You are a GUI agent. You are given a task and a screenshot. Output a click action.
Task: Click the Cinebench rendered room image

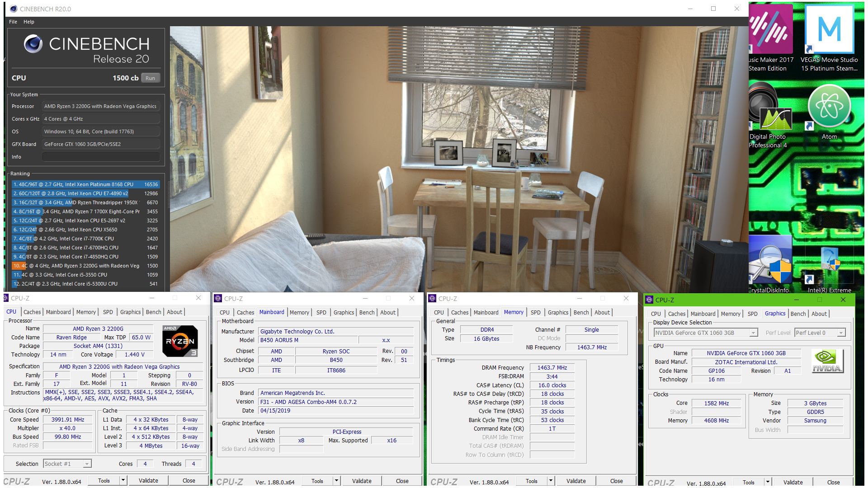[x=459, y=158]
